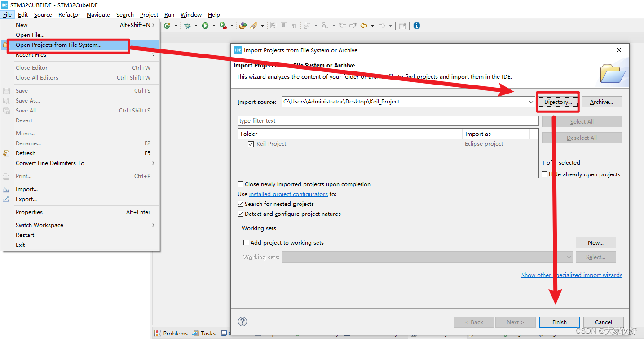The height and width of the screenshot is (339, 644).
Task: Click the Search flashlight icon in toolbar
Action: point(254,26)
